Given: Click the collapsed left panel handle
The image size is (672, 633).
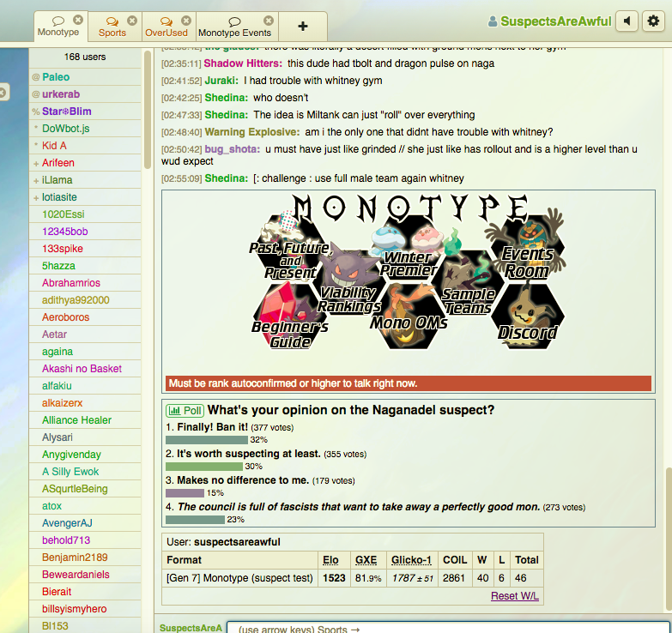Looking at the screenshot, I should click(x=3, y=92).
